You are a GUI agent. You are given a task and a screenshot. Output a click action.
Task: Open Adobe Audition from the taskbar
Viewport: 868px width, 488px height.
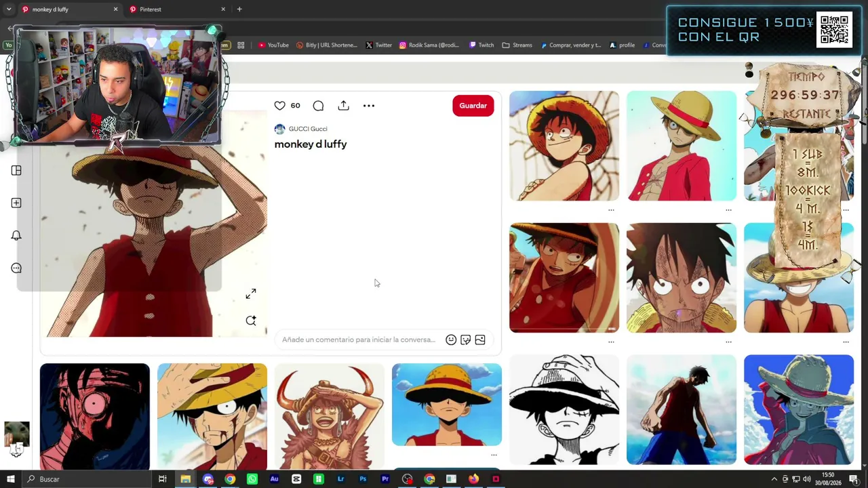[274, 479]
